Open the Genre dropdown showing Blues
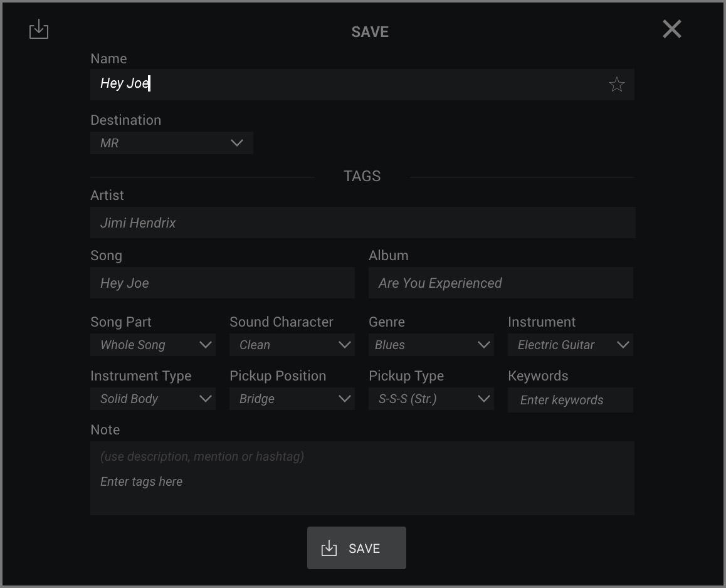Screen dimensions: 726x588 [x=431, y=345]
